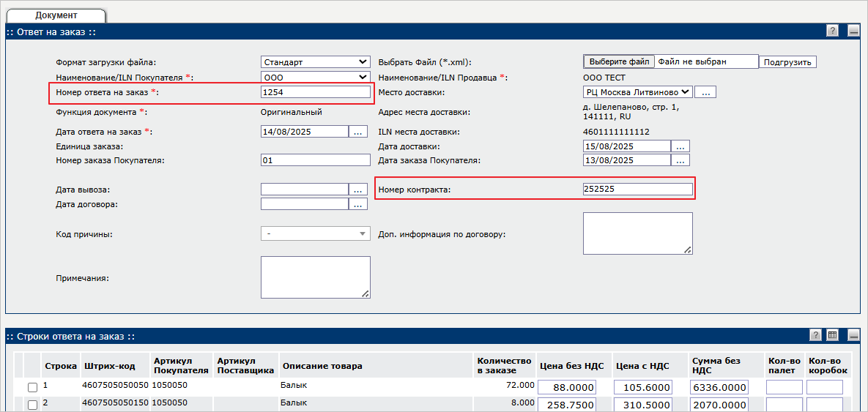This screenshot has width=868, height=412.
Task: Click ellipsis button beside Место доставки
Action: point(705,92)
